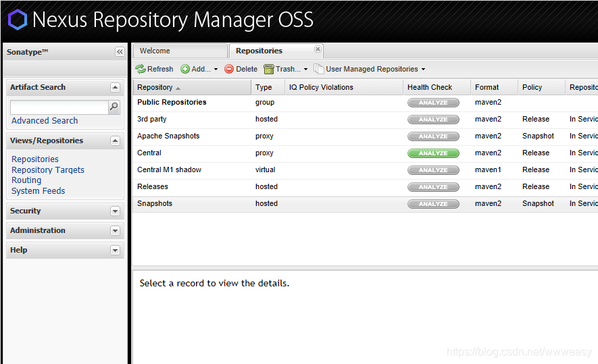Click User Managed Repositories pages icon
The height and width of the screenshot is (364, 598).
[x=318, y=69]
